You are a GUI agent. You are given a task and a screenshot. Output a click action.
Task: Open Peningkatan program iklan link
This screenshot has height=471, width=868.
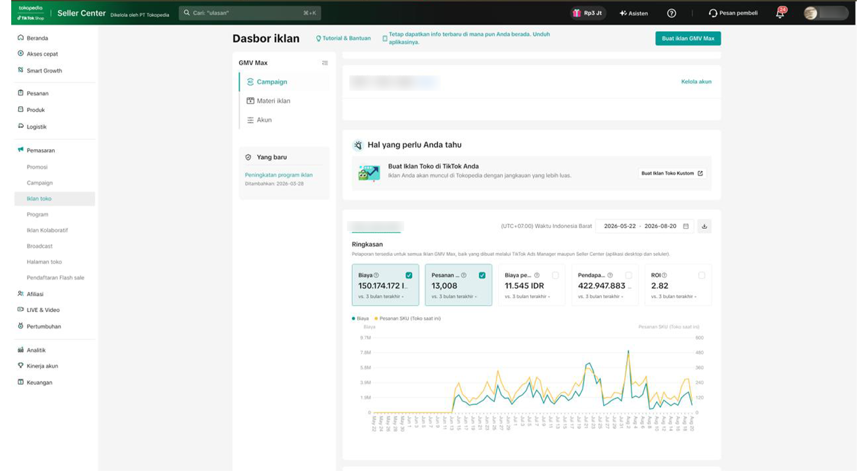tap(279, 175)
